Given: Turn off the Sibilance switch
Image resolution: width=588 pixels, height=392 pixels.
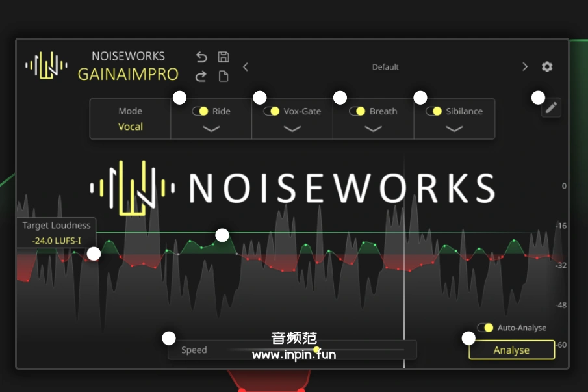Looking at the screenshot, I should (x=433, y=111).
